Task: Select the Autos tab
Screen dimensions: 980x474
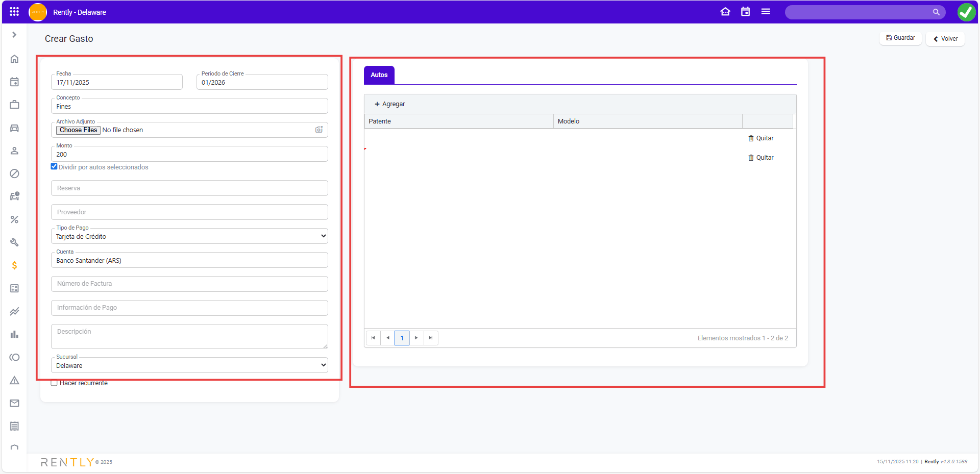Action: (379, 75)
